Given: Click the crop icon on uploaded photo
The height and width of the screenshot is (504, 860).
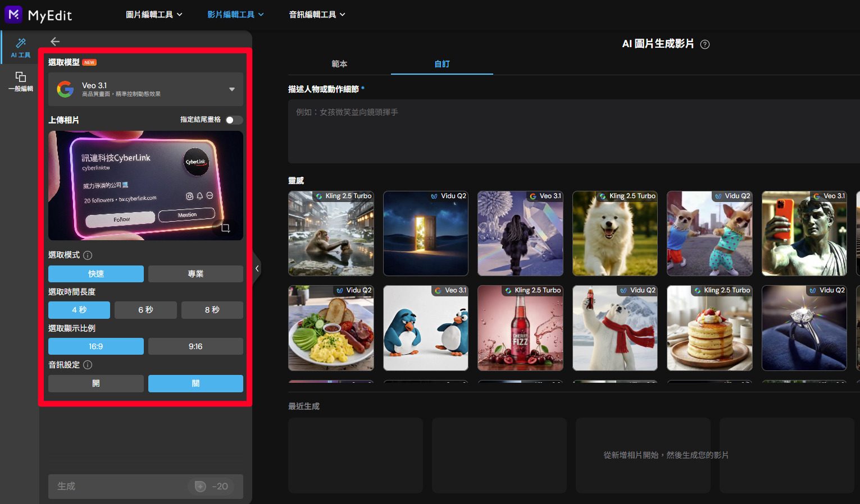Looking at the screenshot, I should tap(225, 228).
